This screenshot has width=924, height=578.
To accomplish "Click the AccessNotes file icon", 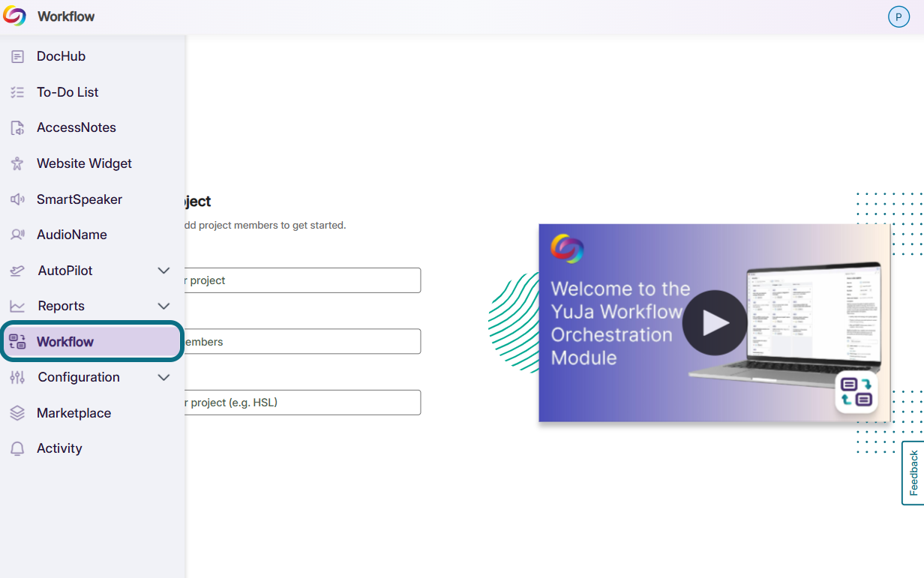I will coord(17,127).
